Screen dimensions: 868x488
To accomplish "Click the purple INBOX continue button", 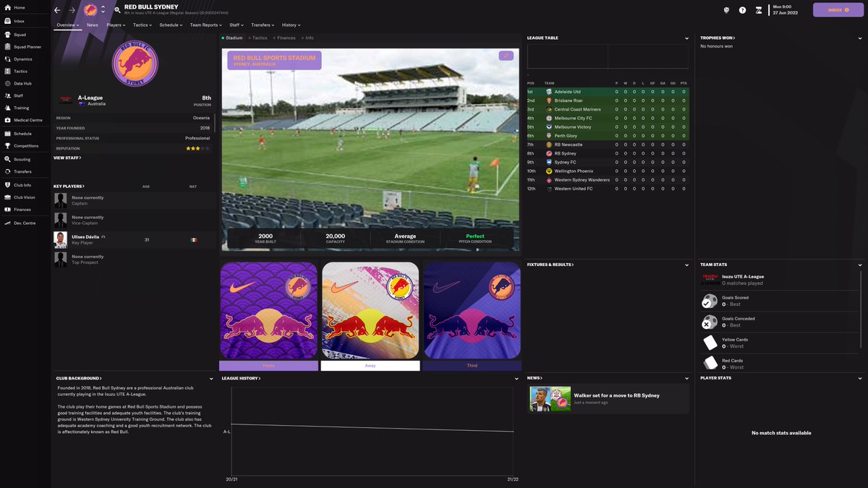I will pyautogui.click(x=838, y=10).
